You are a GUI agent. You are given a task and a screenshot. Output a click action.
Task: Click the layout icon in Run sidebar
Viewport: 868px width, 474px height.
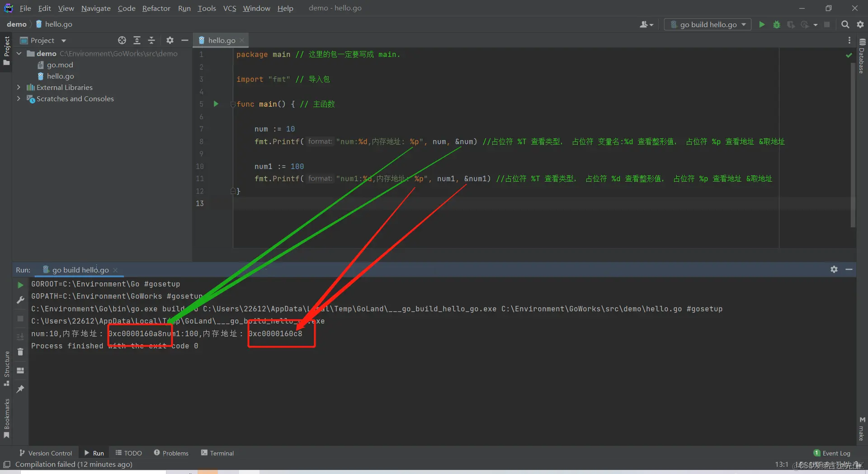pyautogui.click(x=20, y=371)
